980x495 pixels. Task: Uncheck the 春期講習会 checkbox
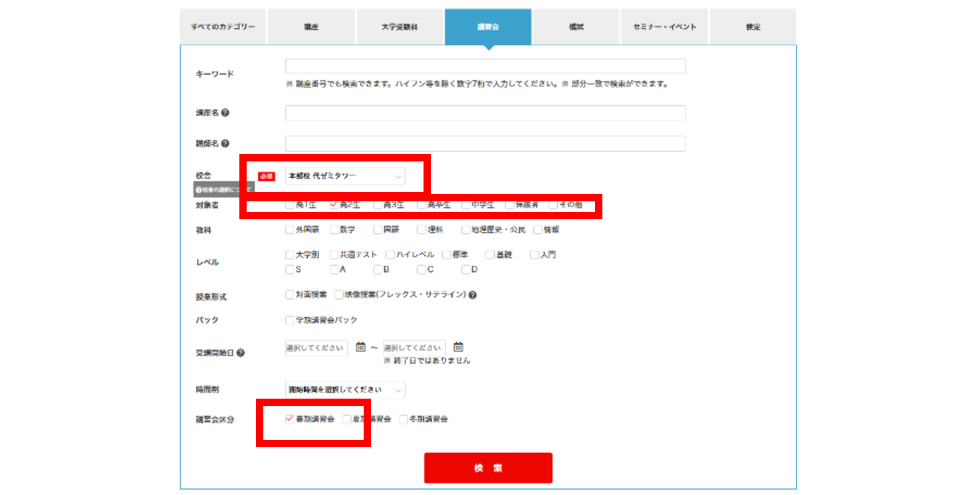pos(289,419)
